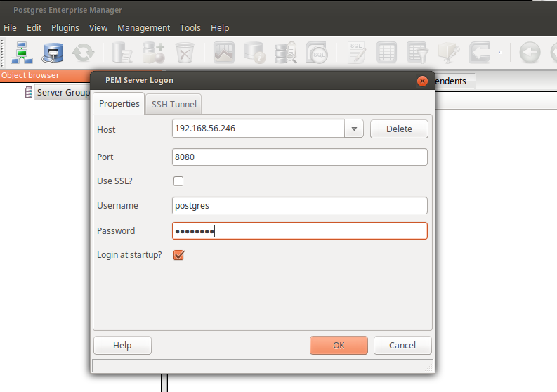This screenshot has height=392, width=557.
Task: Click the dialog Help button
Action: (x=122, y=345)
